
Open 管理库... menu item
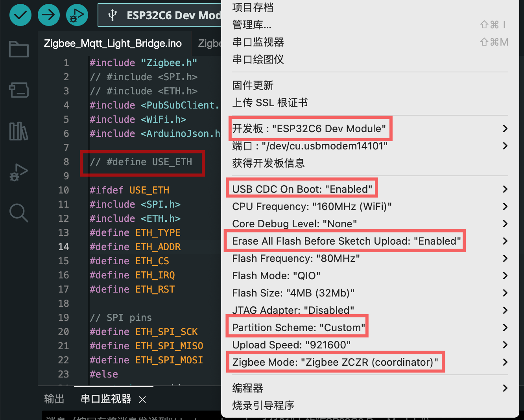370,25
